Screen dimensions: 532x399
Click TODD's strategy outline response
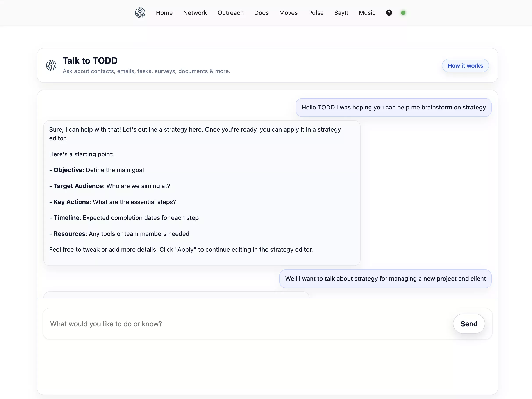pos(202,193)
